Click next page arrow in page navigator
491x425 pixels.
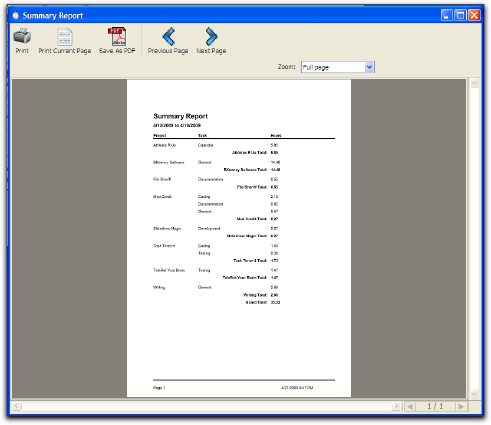(461, 406)
